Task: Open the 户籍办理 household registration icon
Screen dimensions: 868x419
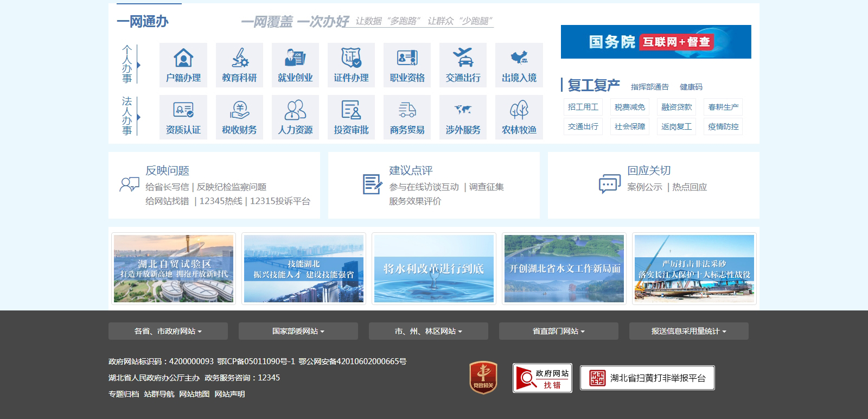Action: 183,58
